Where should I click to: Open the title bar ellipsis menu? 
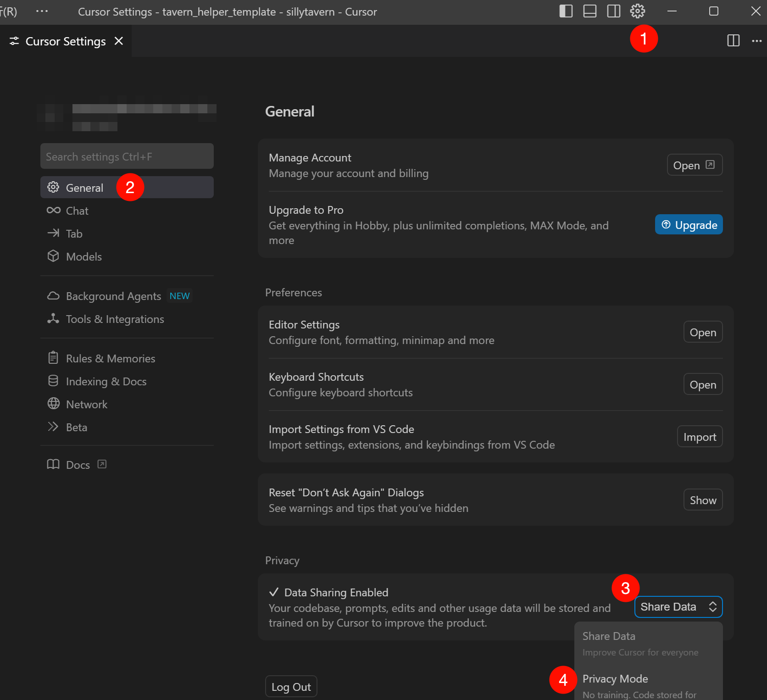point(42,11)
